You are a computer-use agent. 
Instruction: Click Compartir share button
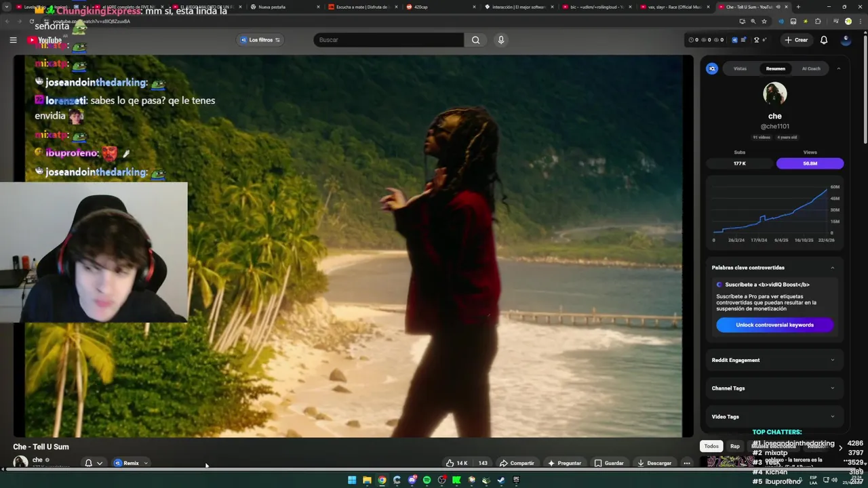click(x=517, y=463)
